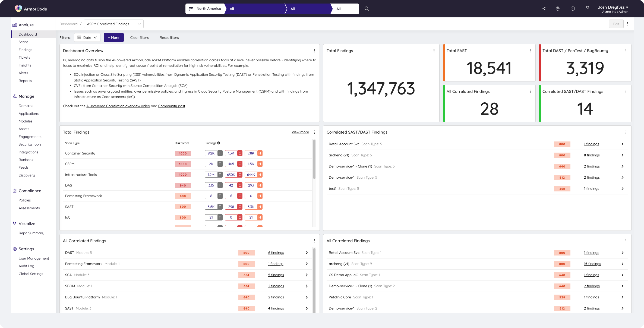This screenshot has width=644, height=328.
Task: Open Total DAST / PenTest / BugBounty options menu
Action: click(626, 51)
